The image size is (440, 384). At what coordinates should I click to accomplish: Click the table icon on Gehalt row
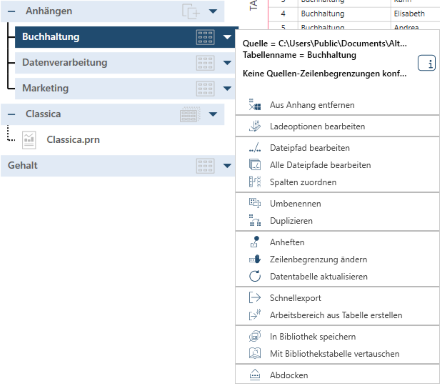pyautogui.click(x=205, y=166)
